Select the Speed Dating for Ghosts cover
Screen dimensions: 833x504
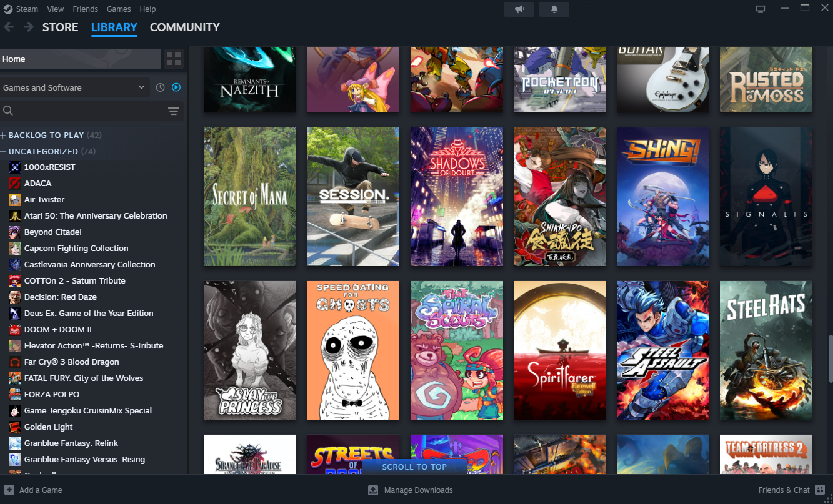[353, 350]
